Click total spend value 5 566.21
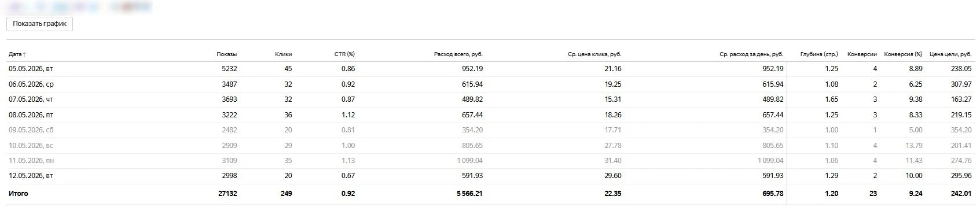 click(469, 194)
